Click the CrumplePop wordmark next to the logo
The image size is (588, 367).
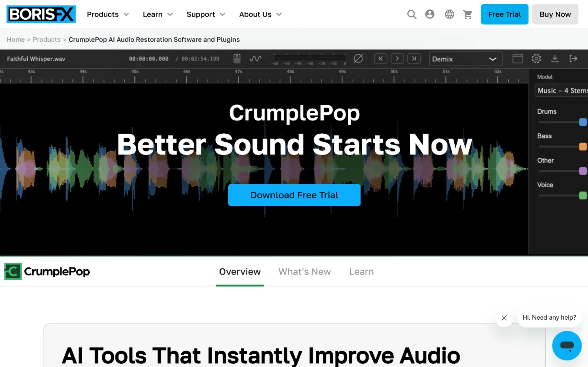point(57,271)
